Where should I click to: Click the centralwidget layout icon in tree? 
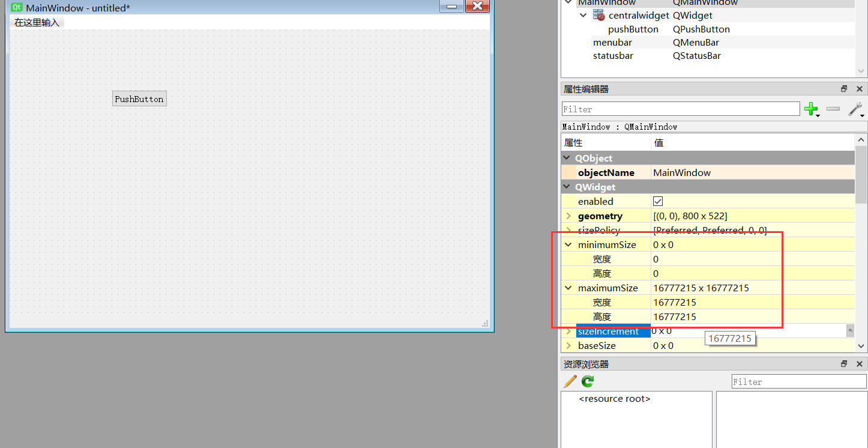click(x=599, y=15)
